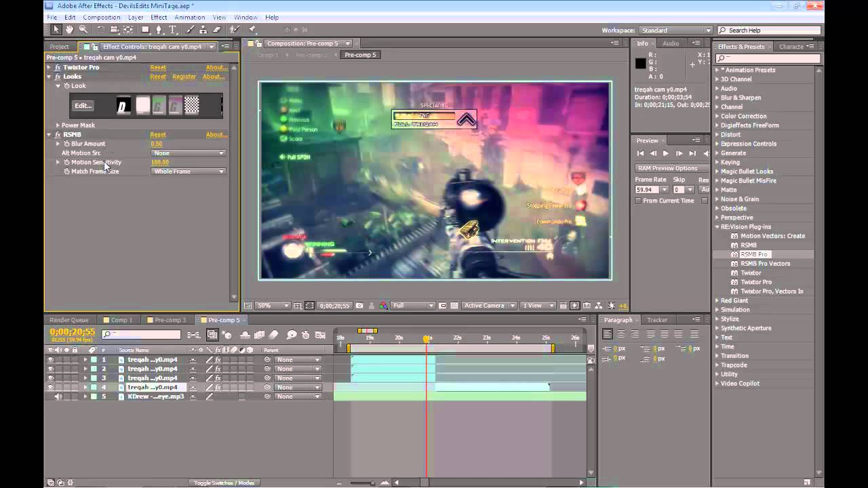Expand Twixtor Pro effect properties
The width and height of the screenshot is (868, 488).
49,68
